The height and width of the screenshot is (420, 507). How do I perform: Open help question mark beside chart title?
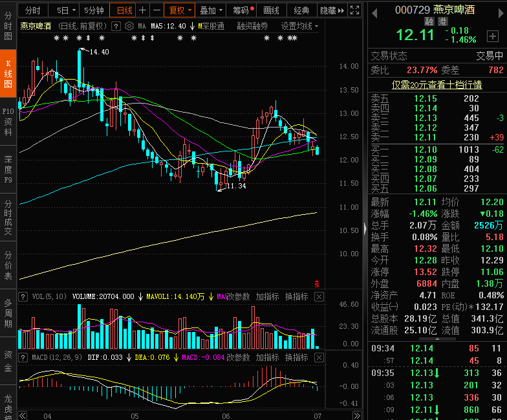point(116,26)
